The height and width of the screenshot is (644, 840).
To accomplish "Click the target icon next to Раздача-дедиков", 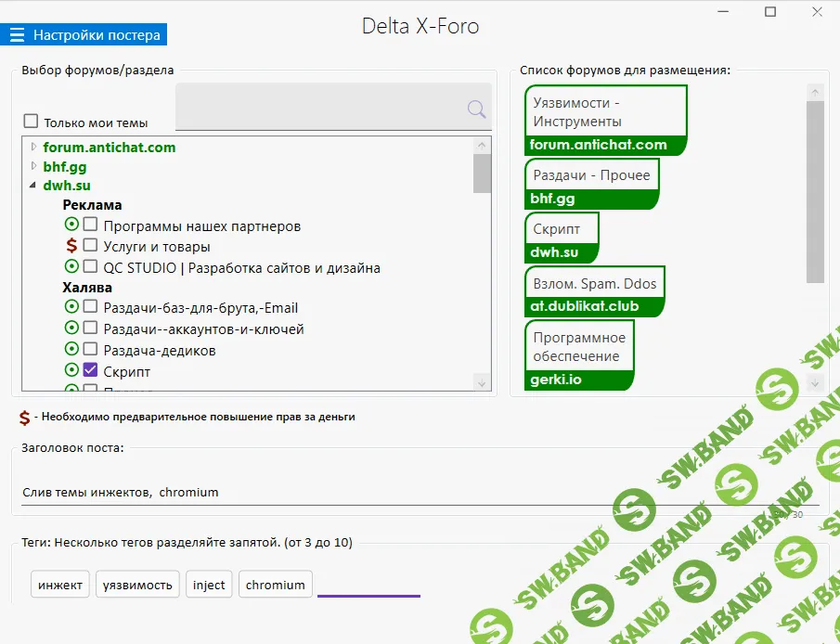I will click(x=72, y=348).
